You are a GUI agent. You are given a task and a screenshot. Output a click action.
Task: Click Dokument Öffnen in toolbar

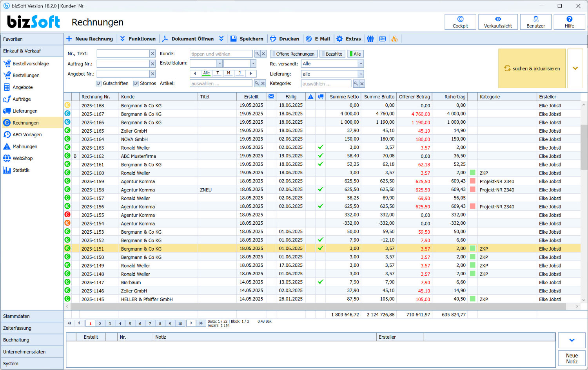(188, 39)
